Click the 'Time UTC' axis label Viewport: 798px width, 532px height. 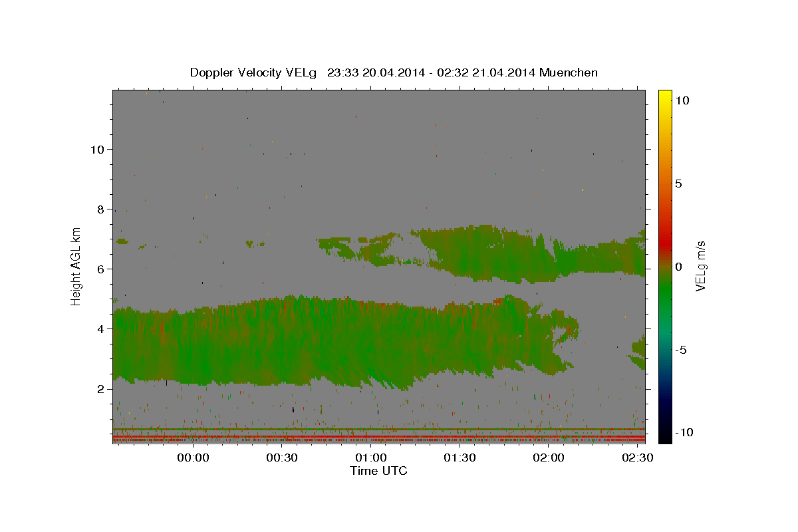[378, 471]
